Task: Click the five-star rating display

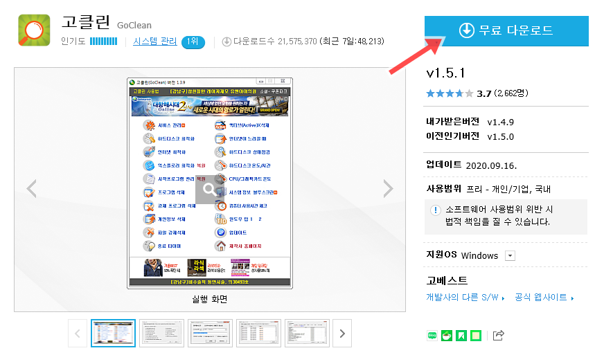Action: pyautogui.click(x=450, y=93)
